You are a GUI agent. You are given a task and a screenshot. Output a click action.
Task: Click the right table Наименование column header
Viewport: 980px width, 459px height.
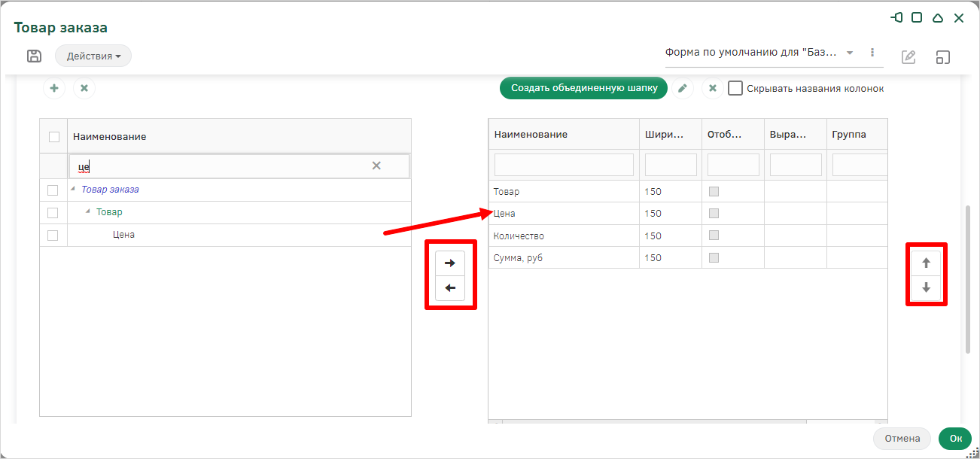click(564, 135)
